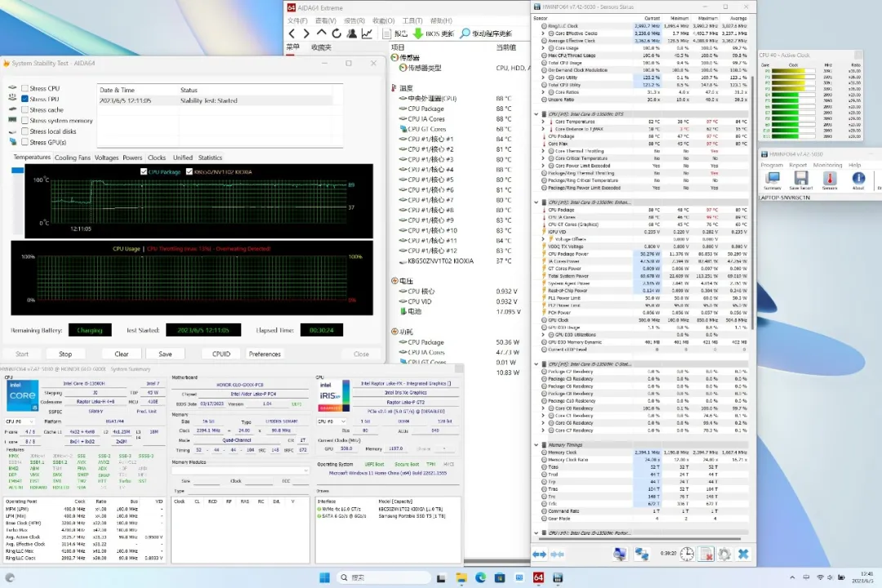
Task: Click the AIDA64 refresh toolbar icon
Action: (x=335, y=33)
